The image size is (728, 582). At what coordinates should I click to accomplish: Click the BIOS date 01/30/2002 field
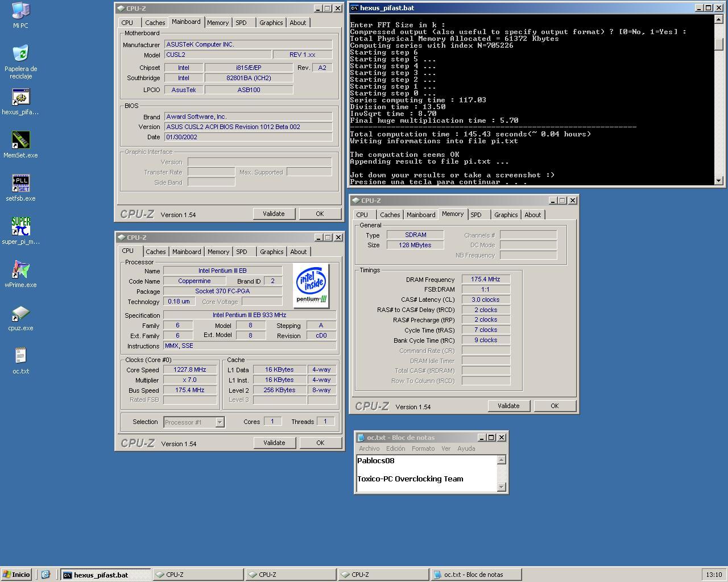pos(249,137)
